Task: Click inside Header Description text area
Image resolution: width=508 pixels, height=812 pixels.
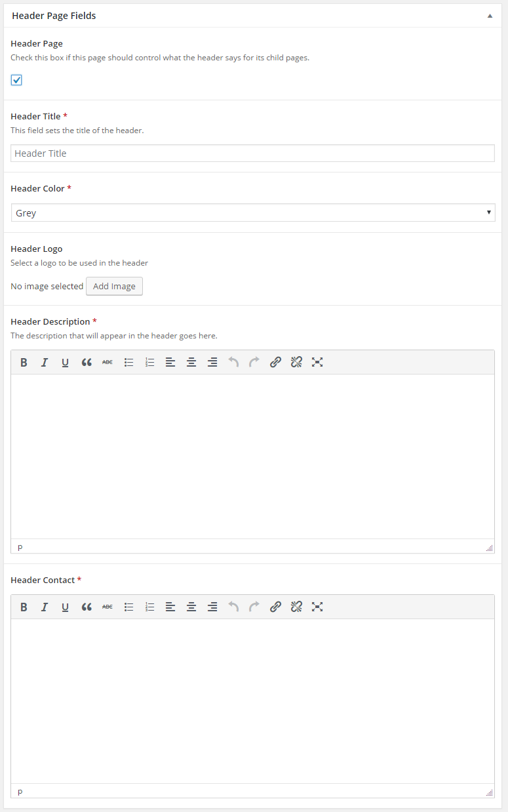Action: click(252, 456)
